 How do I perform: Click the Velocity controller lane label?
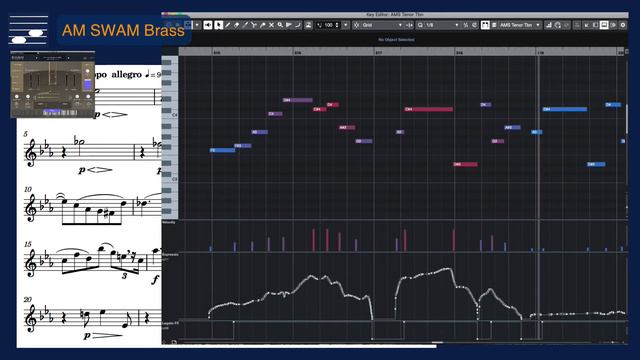(x=169, y=222)
